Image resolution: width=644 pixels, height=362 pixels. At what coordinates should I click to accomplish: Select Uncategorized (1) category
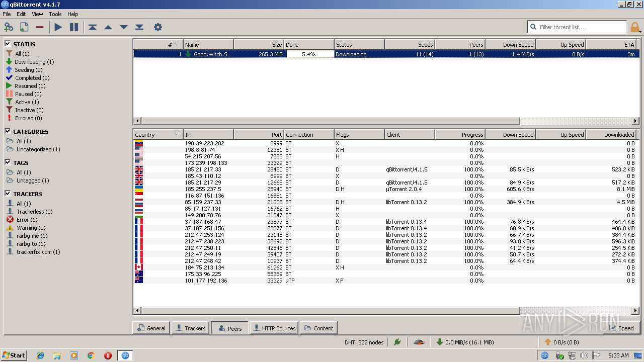click(x=33, y=149)
